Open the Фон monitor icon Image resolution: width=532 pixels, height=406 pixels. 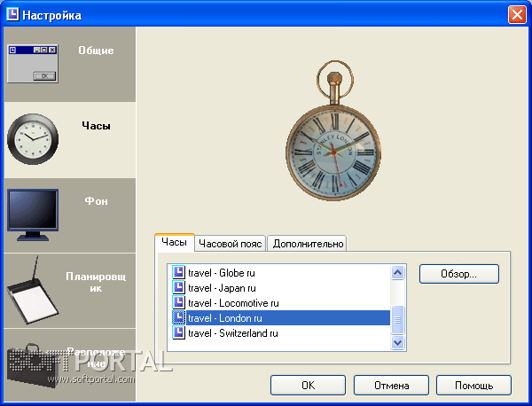33,215
